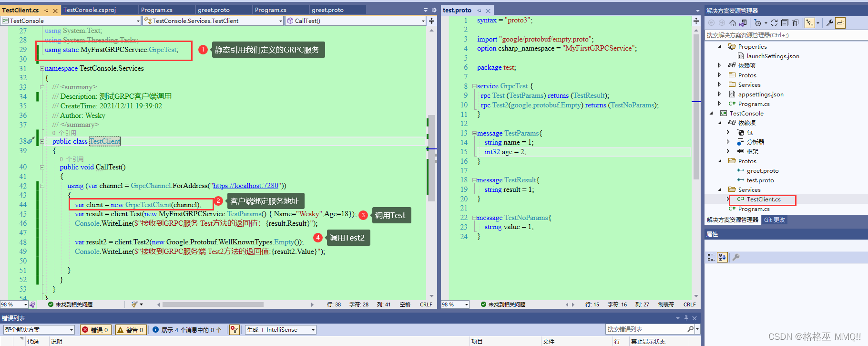The width and height of the screenshot is (868, 346).
Task: Click the code cleanup broom icon
Action: coord(135,304)
